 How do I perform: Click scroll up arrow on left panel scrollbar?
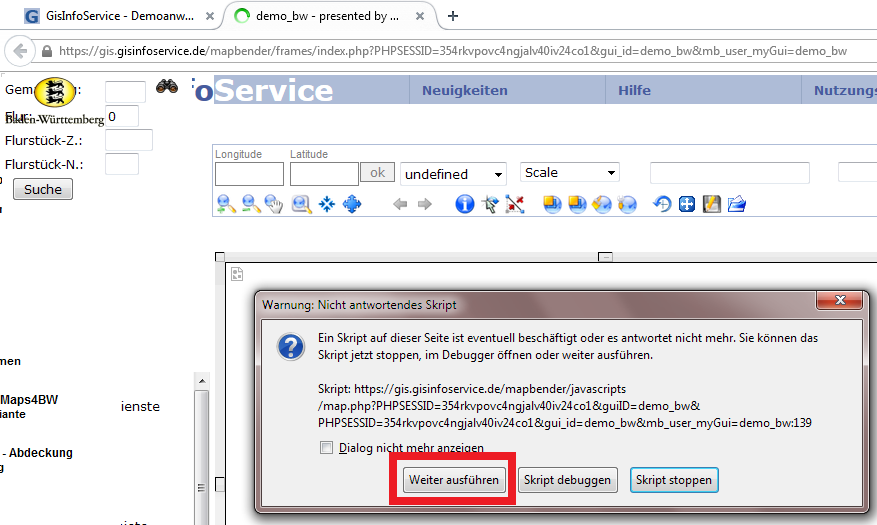coord(202,381)
